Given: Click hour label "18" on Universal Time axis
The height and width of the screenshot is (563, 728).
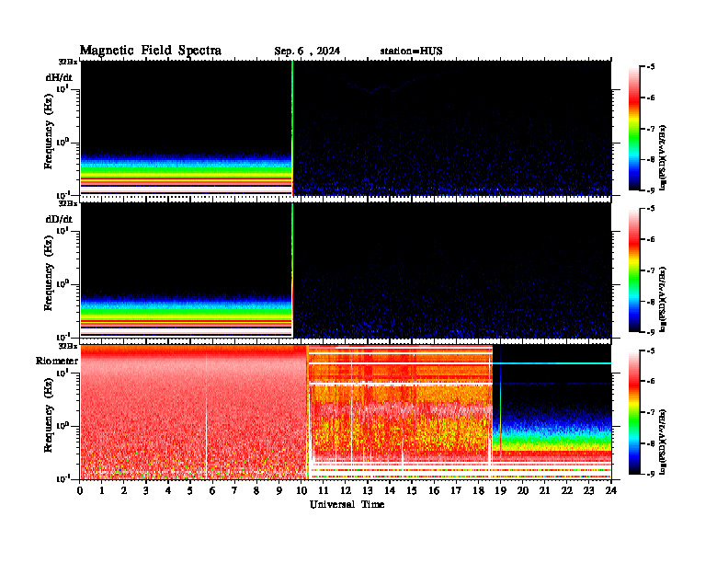Looking at the screenshot, I should pos(478,491).
